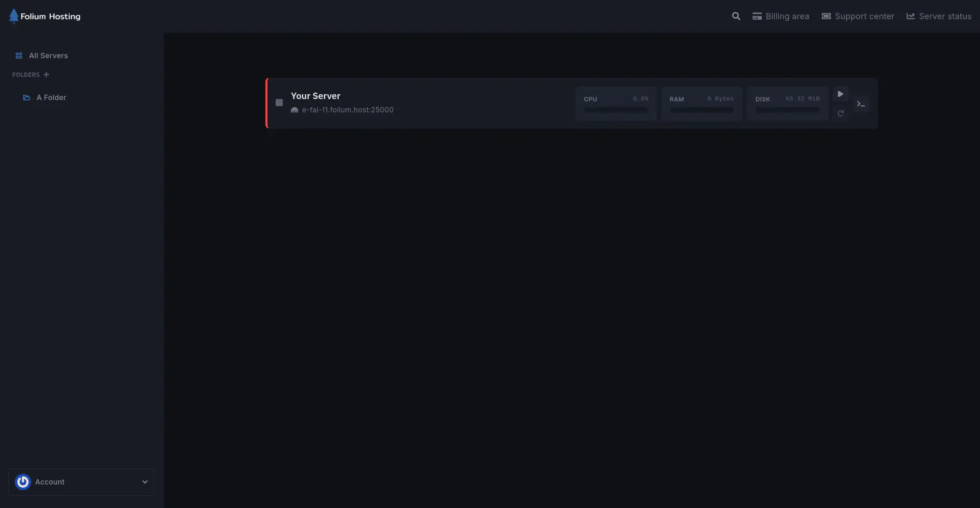
Task: Click the gray server status square
Action: click(279, 103)
